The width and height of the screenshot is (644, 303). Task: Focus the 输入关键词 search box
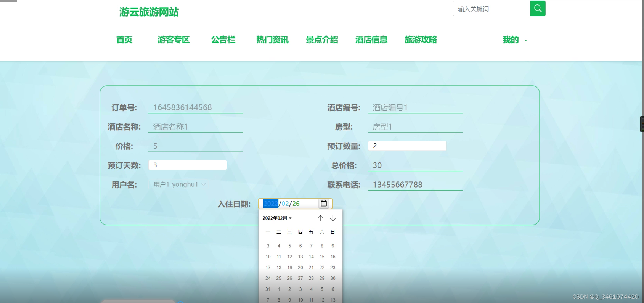(492, 9)
